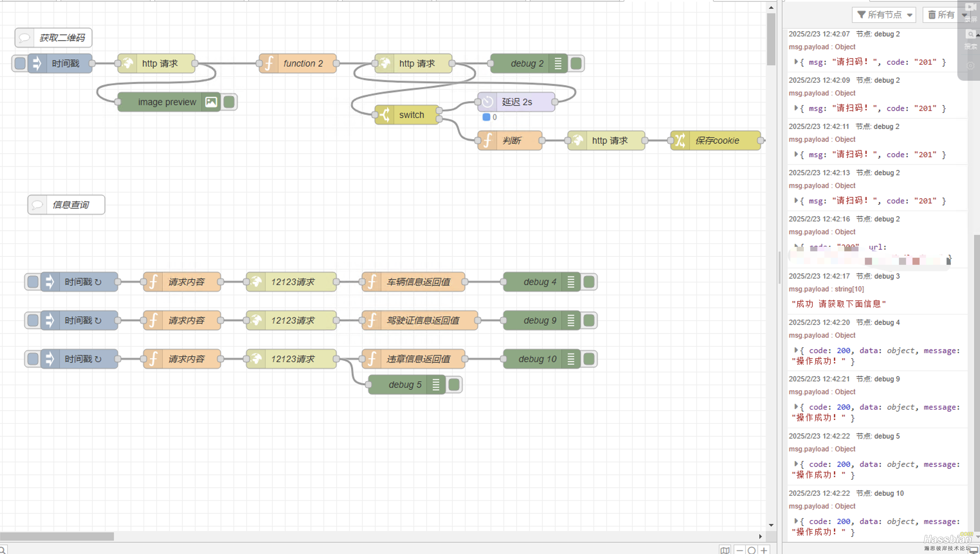Select the 保存cookie change node shuffle icon
Viewport: 980px width, 554px height.
pos(680,140)
